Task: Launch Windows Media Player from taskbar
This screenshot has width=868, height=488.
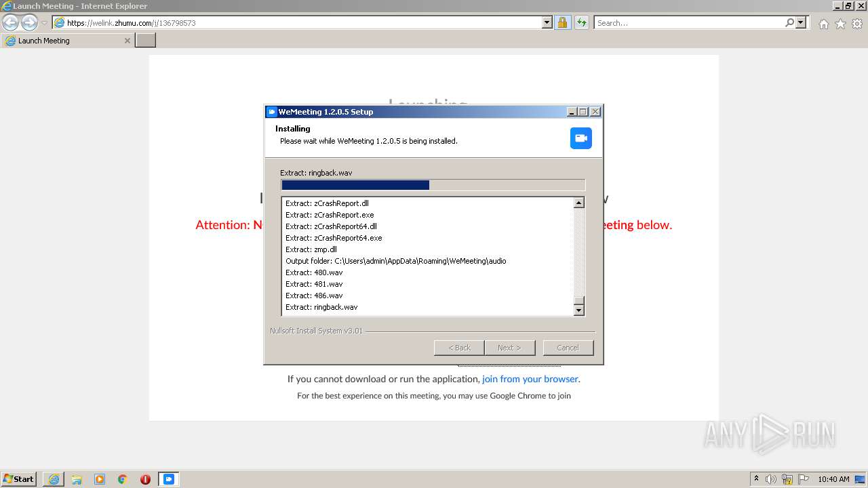Action: pyautogui.click(x=100, y=479)
